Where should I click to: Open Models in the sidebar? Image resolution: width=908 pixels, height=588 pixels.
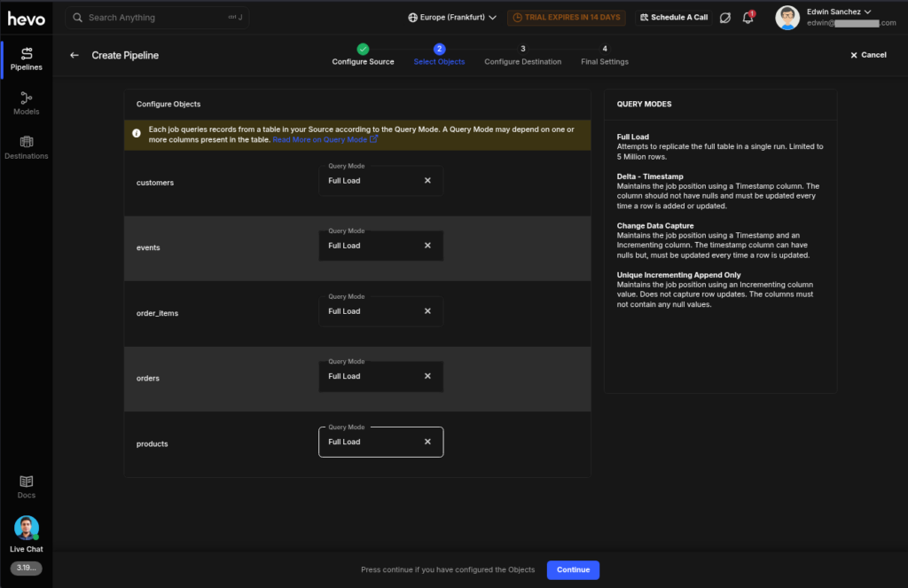click(26, 104)
